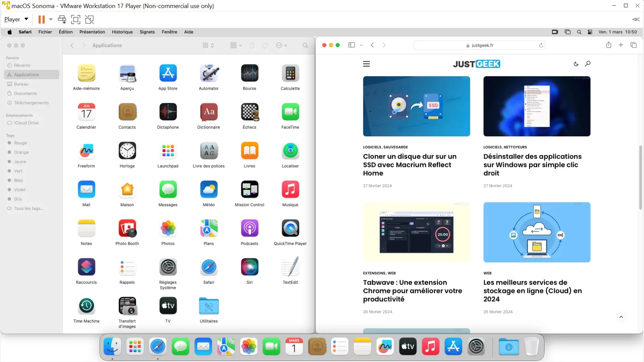Open the Fichier menu

pyautogui.click(x=45, y=32)
